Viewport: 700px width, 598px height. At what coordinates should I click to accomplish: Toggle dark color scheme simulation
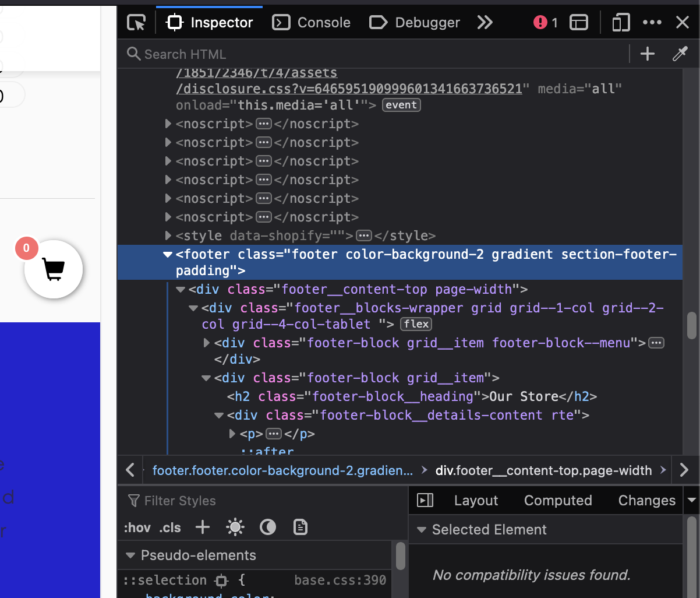pyautogui.click(x=267, y=527)
